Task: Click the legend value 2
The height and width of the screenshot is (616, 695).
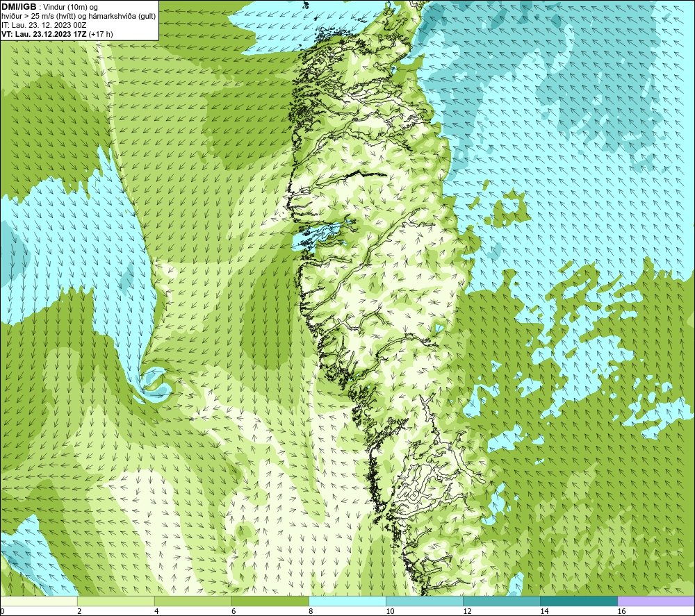Action: click(79, 612)
